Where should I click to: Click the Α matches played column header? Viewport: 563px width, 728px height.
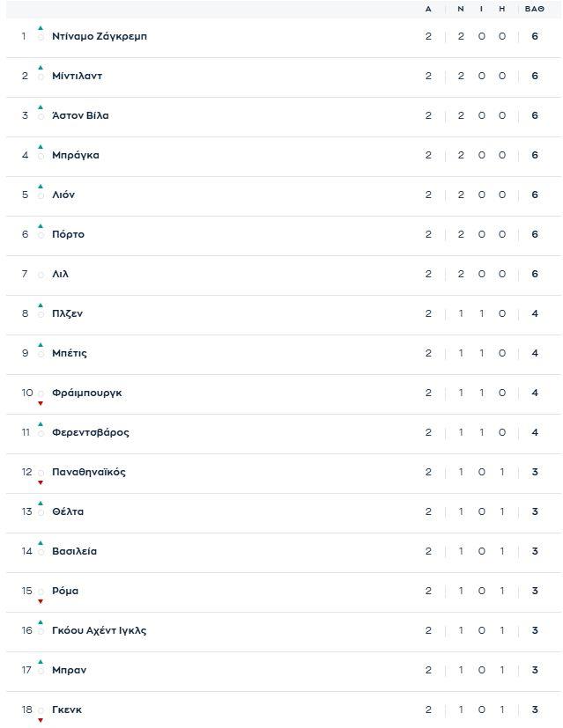click(428, 9)
